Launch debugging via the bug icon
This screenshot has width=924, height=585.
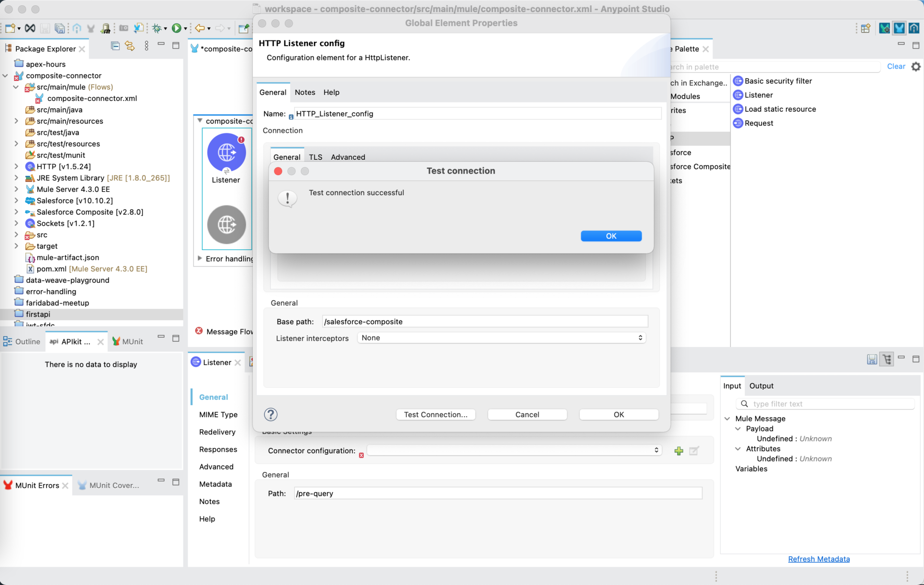(x=157, y=28)
